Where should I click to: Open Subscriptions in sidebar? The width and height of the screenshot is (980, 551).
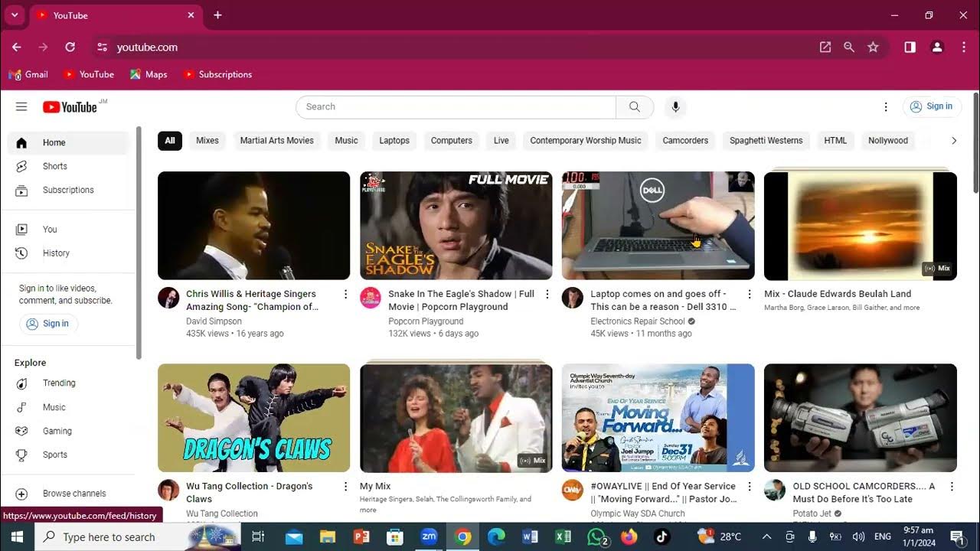pos(69,191)
